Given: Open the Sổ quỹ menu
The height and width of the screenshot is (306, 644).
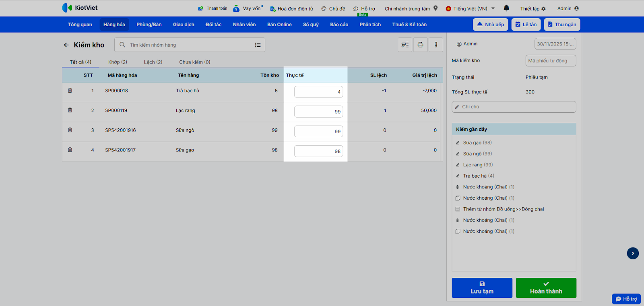Looking at the screenshot, I should (x=311, y=25).
